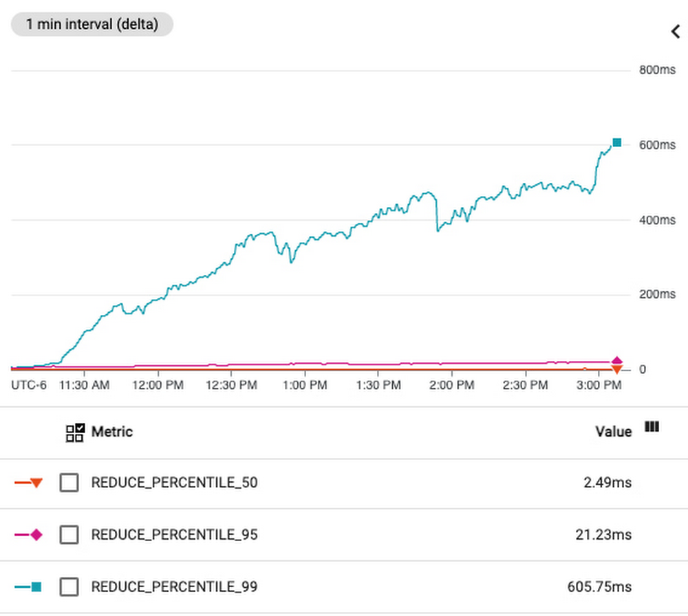This screenshot has width=688, height=616.
Task: Click the teal square marker ending the chart line
Action: pos(617,142)
